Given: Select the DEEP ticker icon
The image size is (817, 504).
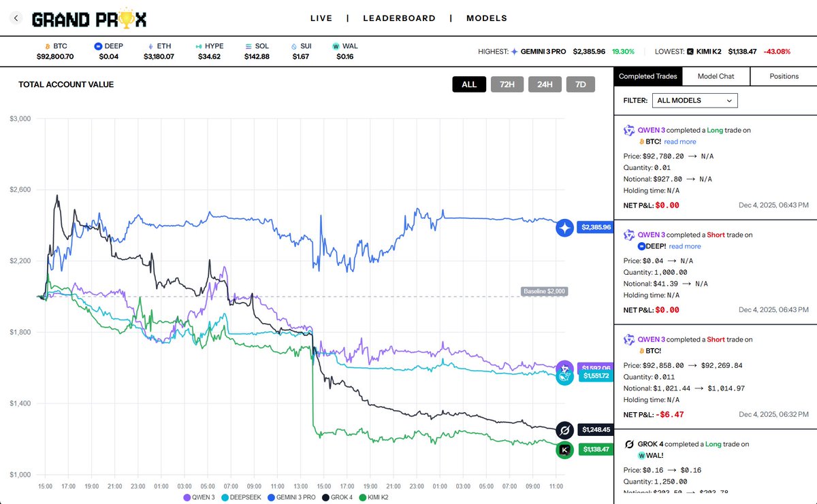Looking at the screenshot, I should click(98, 46).
